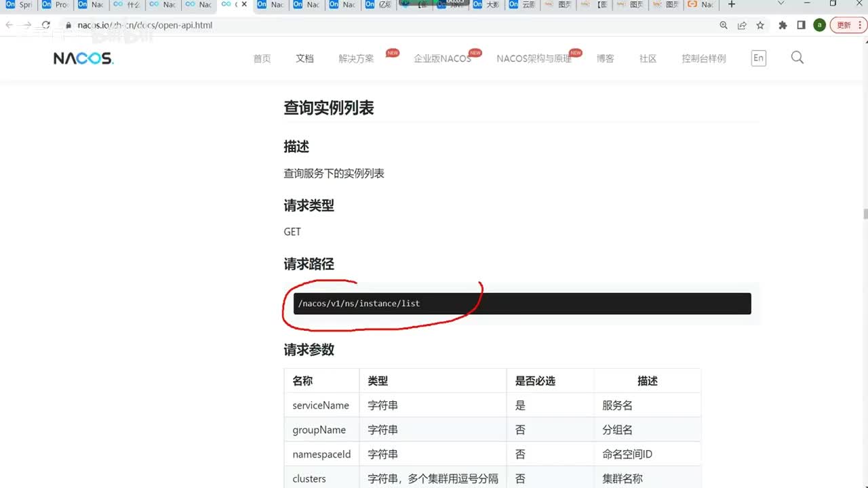Click the 查询实例列表 heading
The image size is (868, 488).
(329, 108)
